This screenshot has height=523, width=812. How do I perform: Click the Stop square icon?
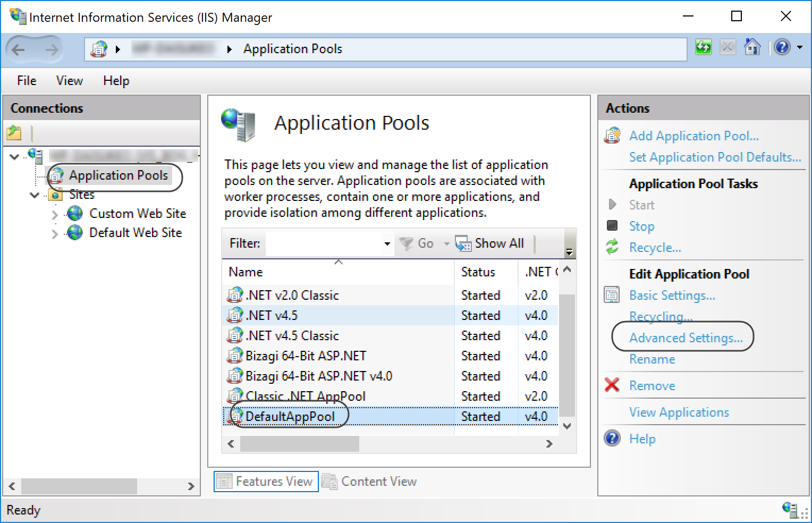[x=612, y=225]
